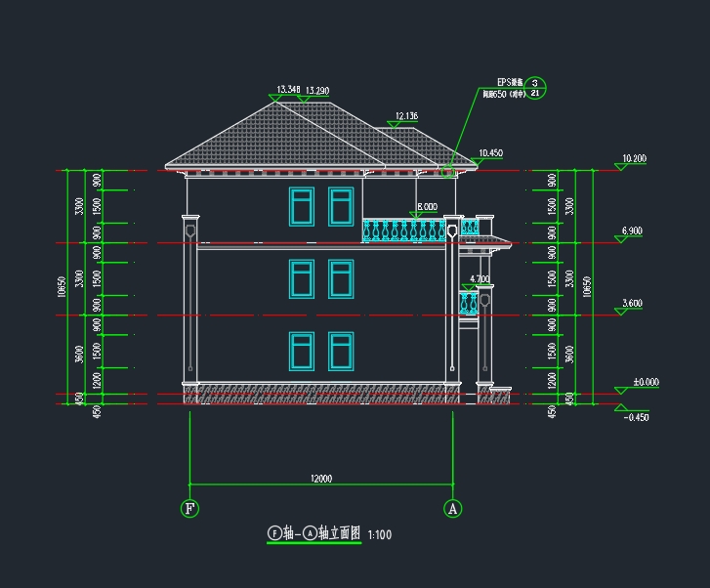Click the 12000 horizontal dimension text
Screen dimensions: 710x588
point(320,479)
